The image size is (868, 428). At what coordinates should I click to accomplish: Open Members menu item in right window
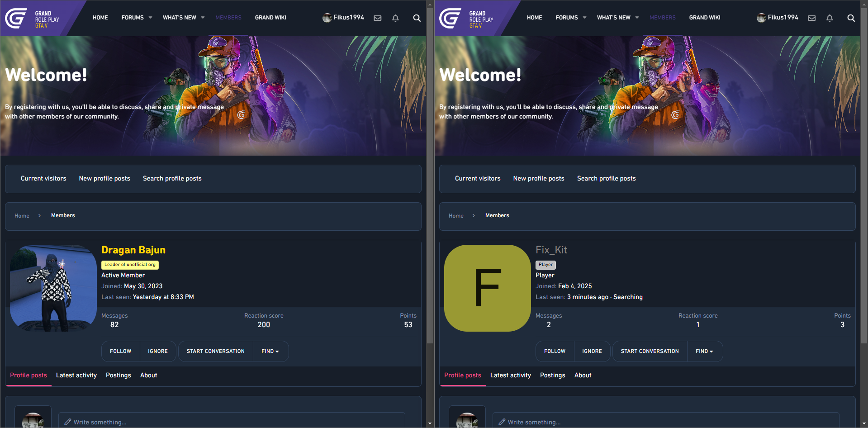663,18
